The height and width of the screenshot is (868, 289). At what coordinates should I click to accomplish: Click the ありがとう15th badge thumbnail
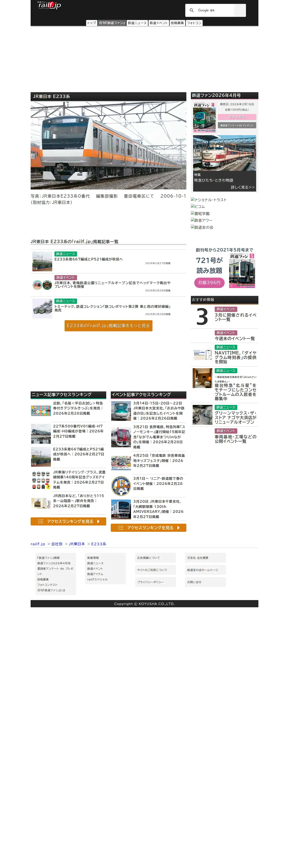click(x=121, y=486)
